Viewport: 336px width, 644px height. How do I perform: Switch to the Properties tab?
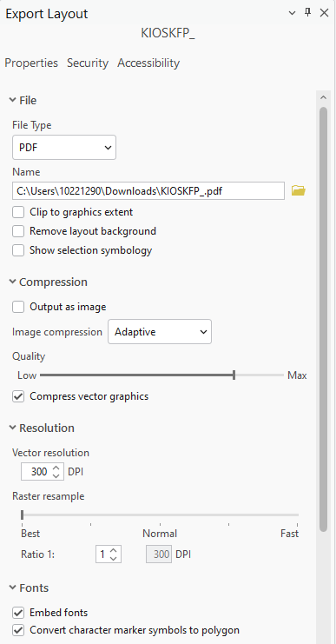tap(31, 63)
